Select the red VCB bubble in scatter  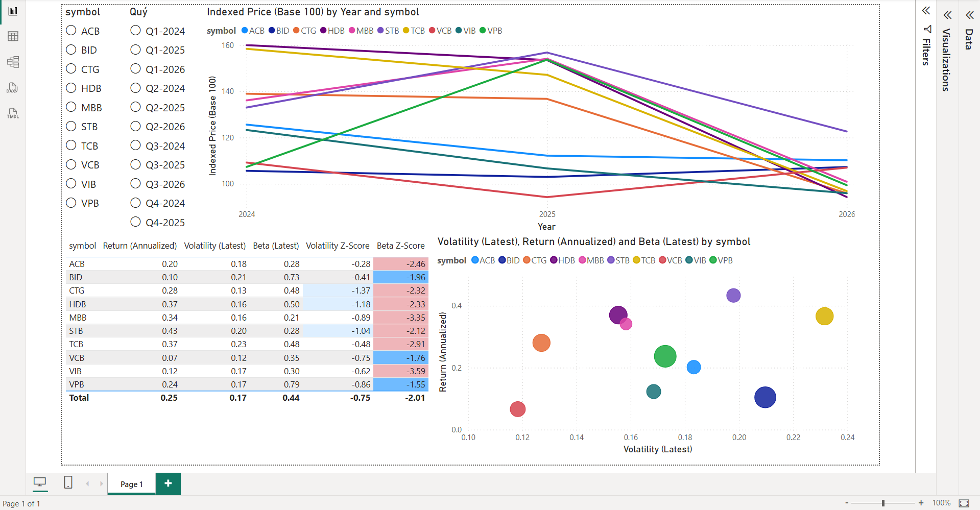point(517,409)
